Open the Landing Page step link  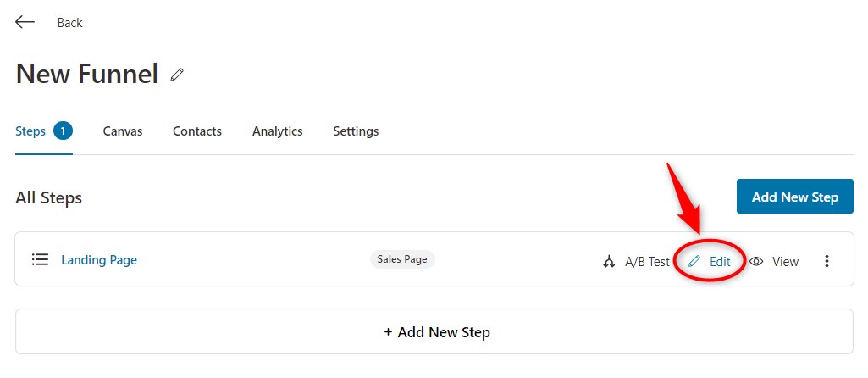[99, 260]
